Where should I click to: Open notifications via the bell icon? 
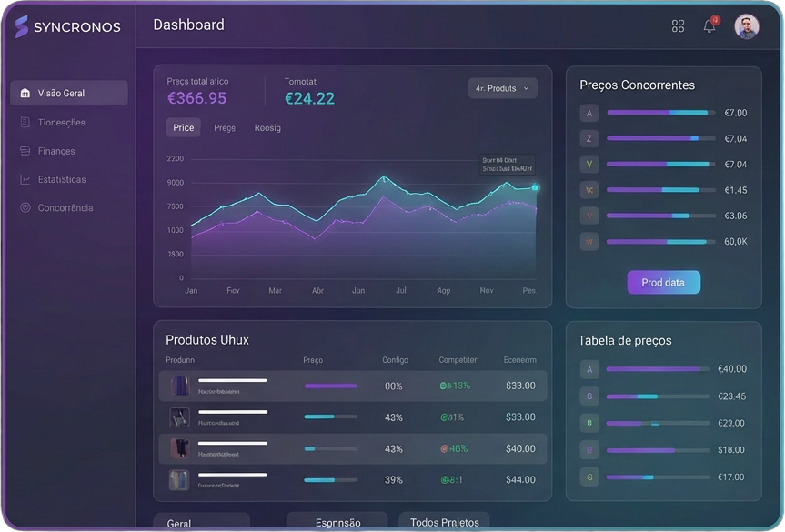pyautogui.click(x=709, y=27)
